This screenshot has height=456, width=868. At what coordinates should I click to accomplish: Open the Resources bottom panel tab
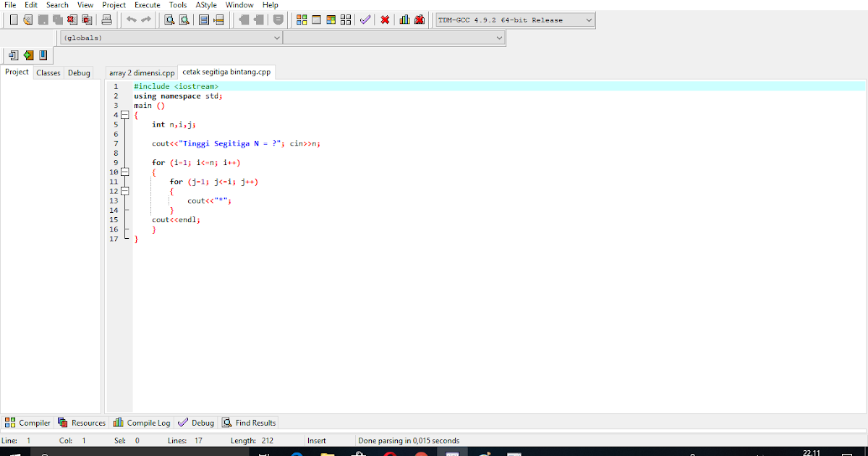pyautogui.click(x=82, y=423)
